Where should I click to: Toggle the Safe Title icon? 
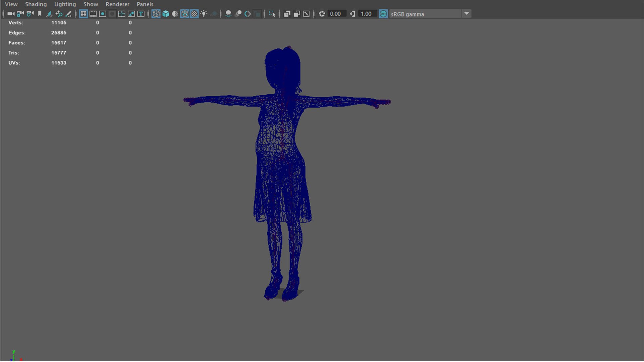coord(141,14)
